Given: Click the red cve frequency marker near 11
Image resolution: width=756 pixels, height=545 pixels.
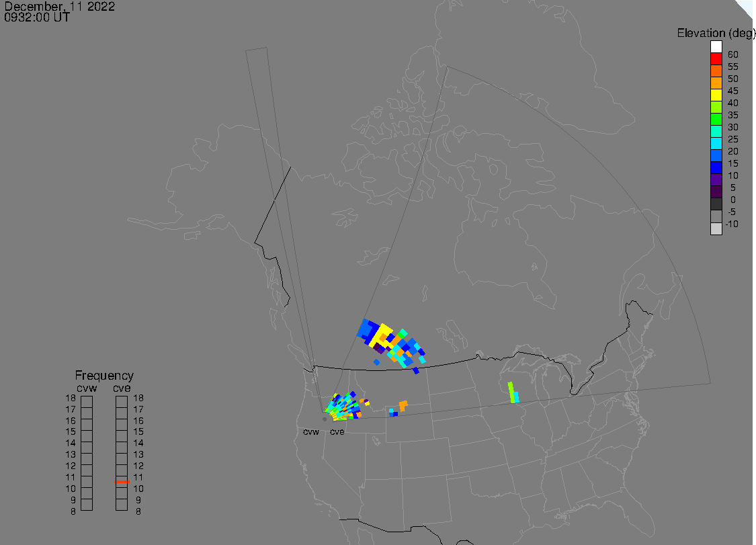Looking at the screenshot, I should [x=122, y=482].
